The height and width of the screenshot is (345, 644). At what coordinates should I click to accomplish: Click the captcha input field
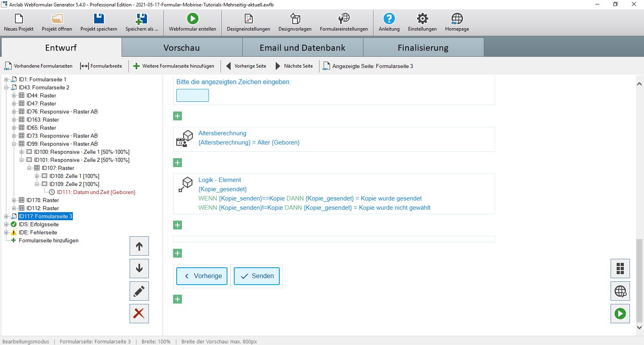tap(192, 95)
